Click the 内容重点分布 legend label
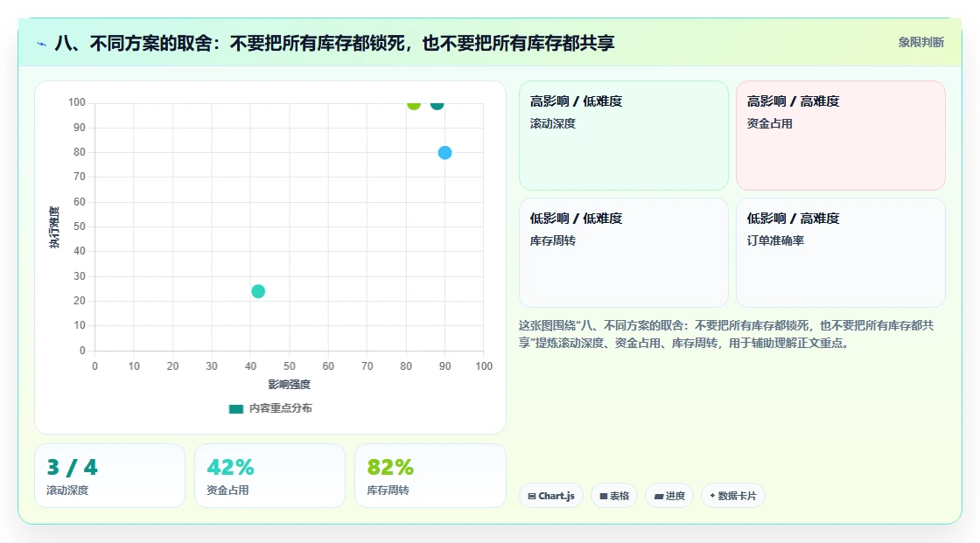The width and height of the screenshot is (980, 543). pyautogui.click(x=280, y=408)
